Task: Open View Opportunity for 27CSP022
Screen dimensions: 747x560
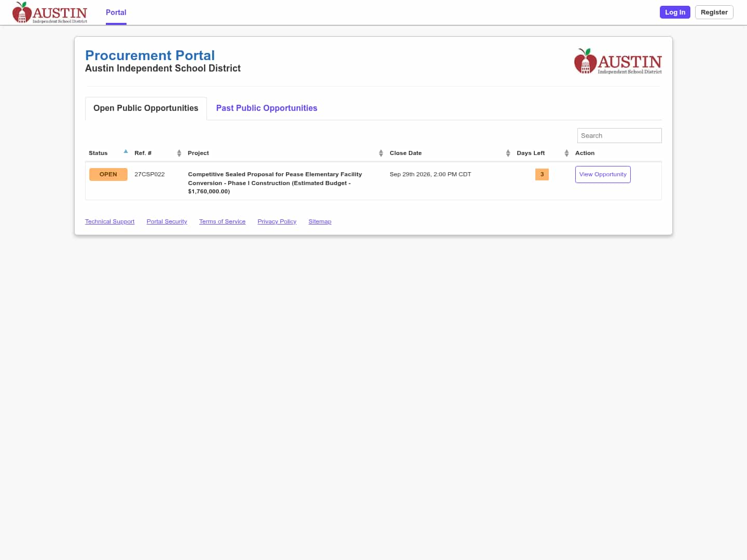Action: tap(603, 174)
